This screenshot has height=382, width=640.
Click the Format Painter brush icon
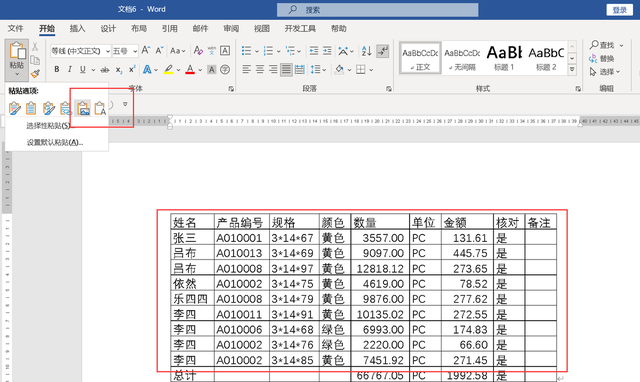[35, 74]
